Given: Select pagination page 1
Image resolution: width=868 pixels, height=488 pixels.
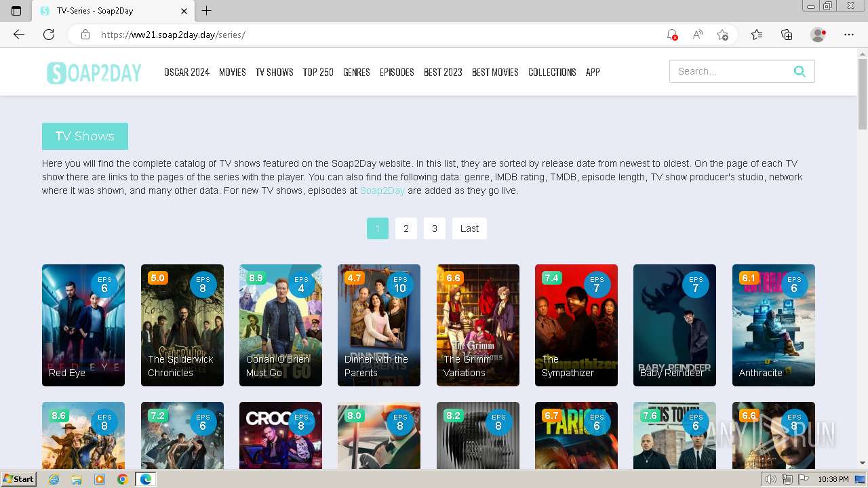Looking at the screenshot, I should tap(378, 228).
